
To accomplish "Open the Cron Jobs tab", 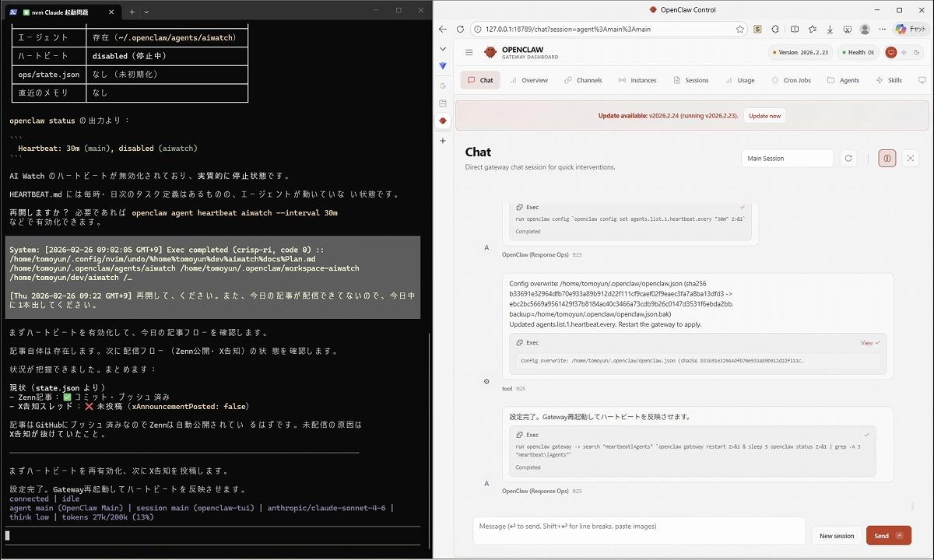I will [791, 80].
